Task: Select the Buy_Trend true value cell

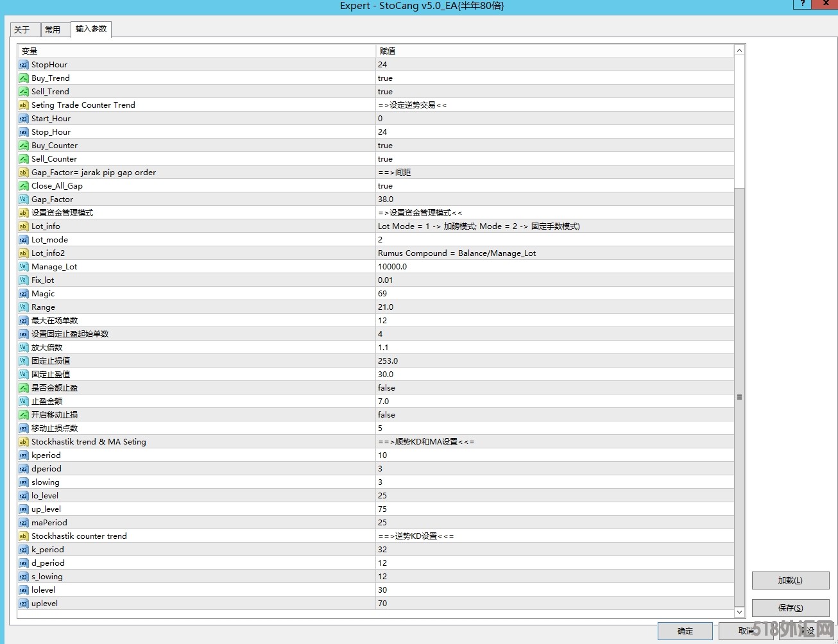Action: coord(555,78)
